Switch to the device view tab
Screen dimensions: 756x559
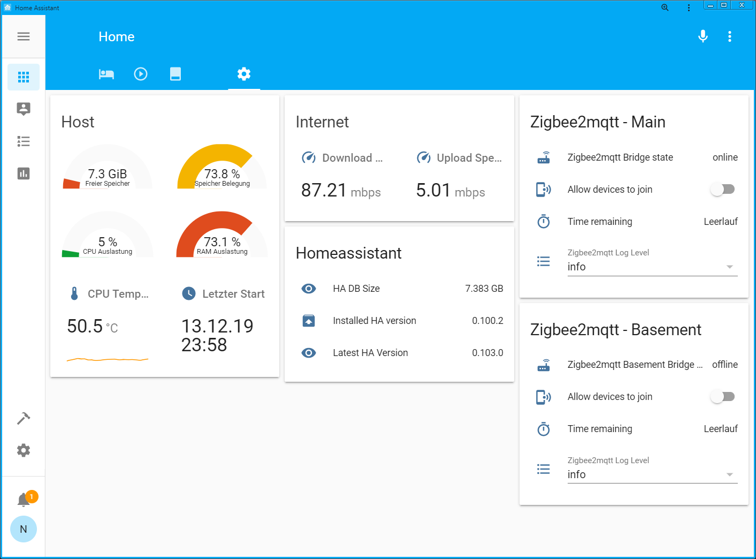coord(175,74)
